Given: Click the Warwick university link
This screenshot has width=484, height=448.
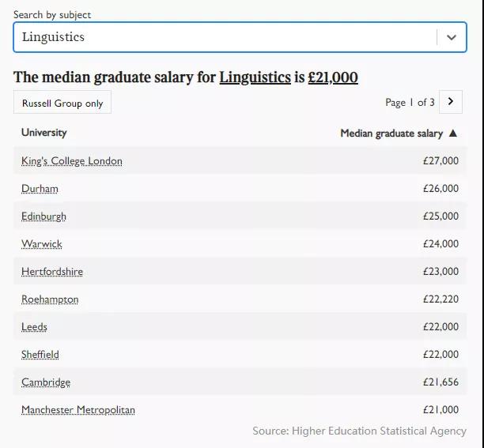Looking at the screenshot, I should (x=42, y=244).
